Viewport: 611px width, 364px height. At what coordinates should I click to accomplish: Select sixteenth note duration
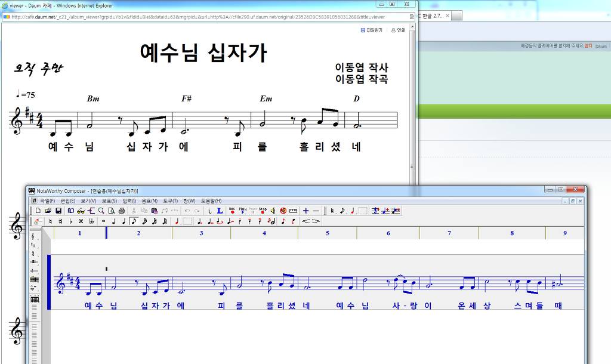click(x=144, y=221)
